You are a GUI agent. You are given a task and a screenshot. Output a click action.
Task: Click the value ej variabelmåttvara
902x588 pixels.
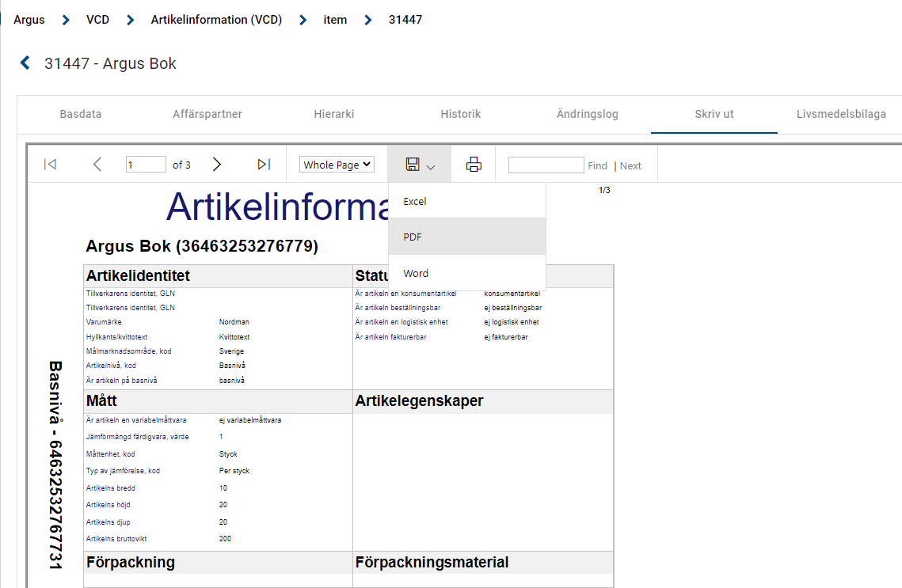coord(250,420)
